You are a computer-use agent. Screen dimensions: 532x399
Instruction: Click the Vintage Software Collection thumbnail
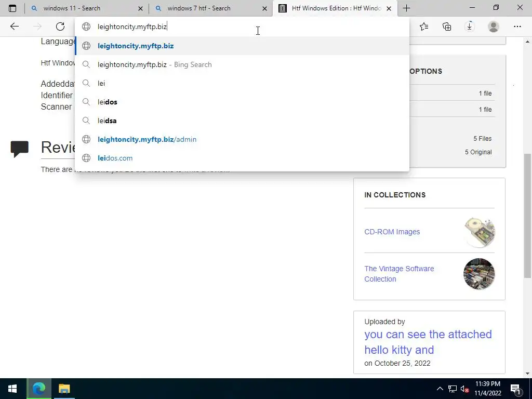click(479, 274)
